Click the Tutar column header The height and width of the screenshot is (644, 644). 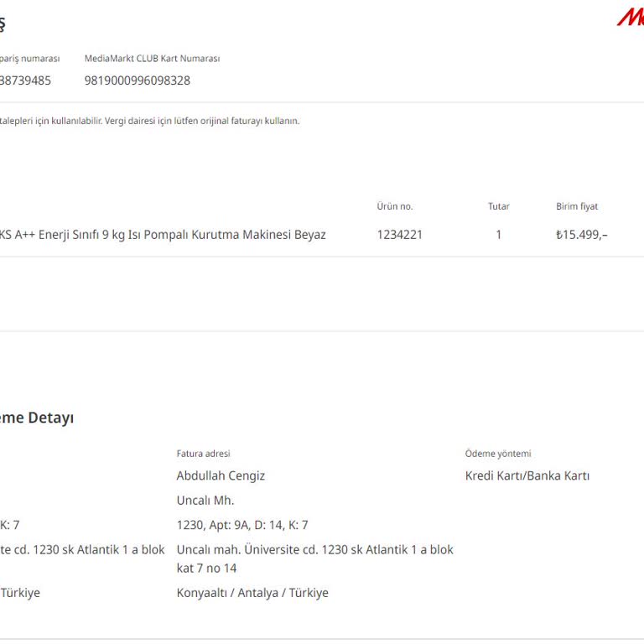click(499, 206)
